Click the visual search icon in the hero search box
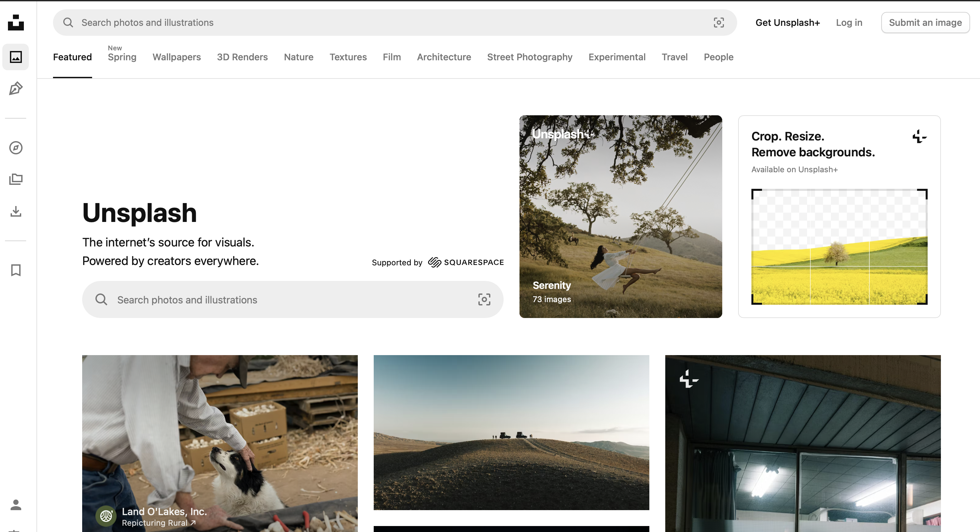The width and height of the screenshot is (980, 532). (484, 300)
